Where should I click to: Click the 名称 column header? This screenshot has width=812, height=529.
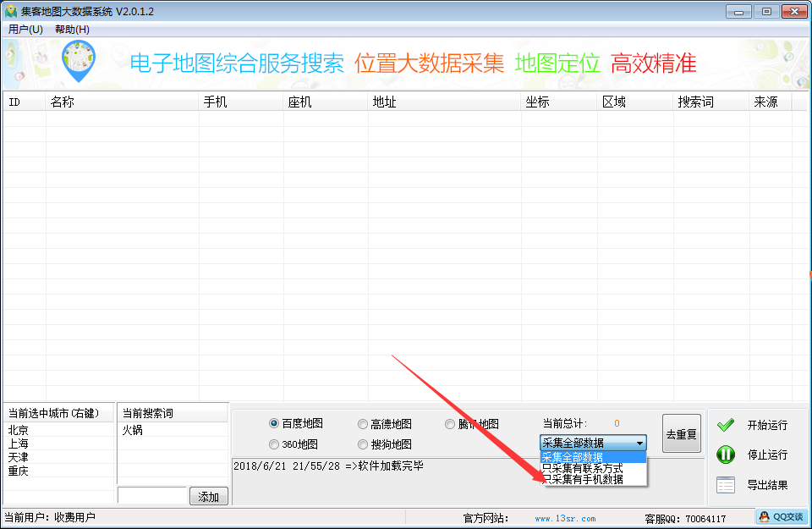coord(122,102)
